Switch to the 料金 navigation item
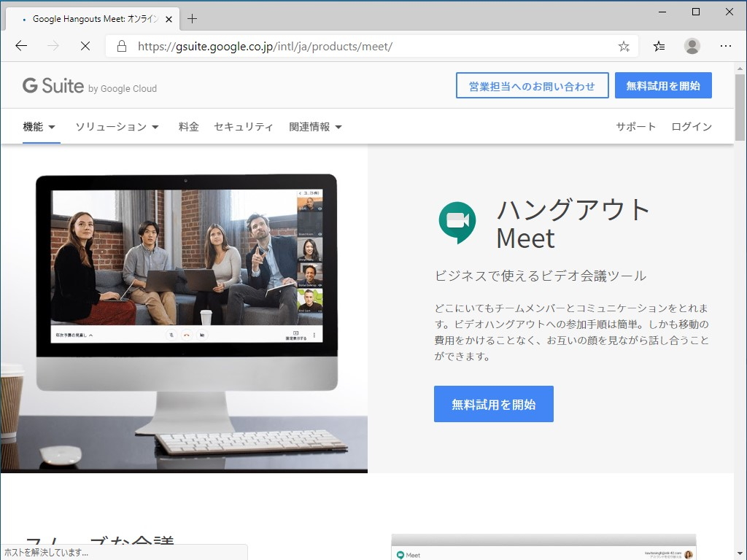The image size is (747, 560). [188, 126]
